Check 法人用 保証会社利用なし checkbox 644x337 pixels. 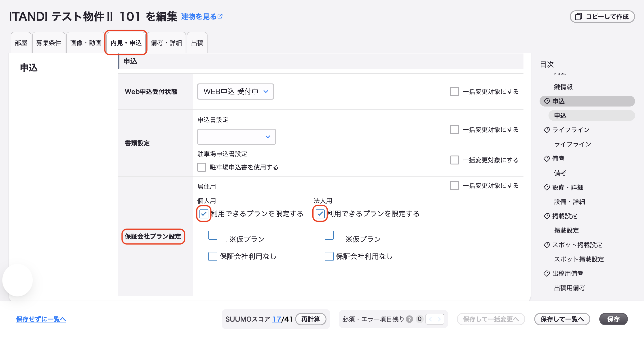329,256
